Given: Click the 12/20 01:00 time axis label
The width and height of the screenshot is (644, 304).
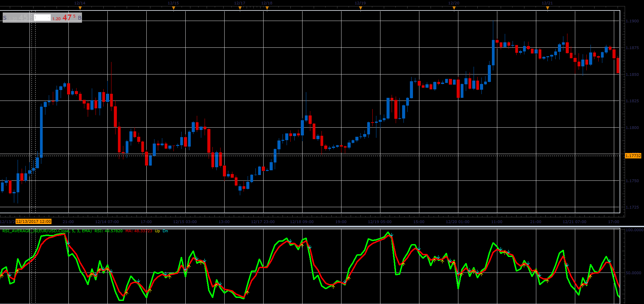Looking at the screenshot, I should [458, 222].
